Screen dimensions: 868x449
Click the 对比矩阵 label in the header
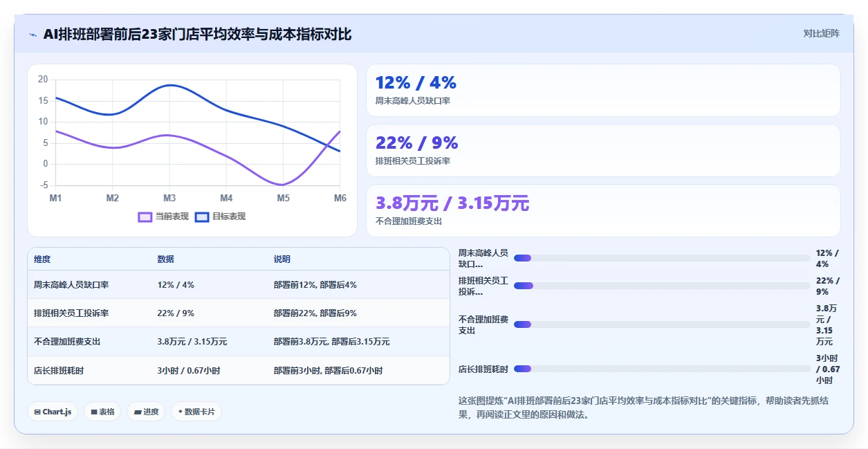pyautogui.click(x=821, y=34)
